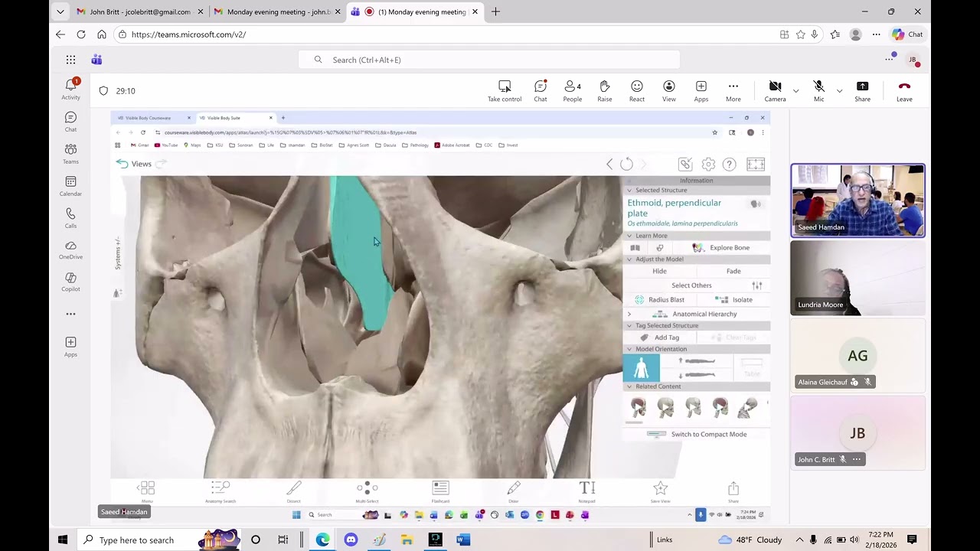Viewport: 980px width, 551px height.
Task: Click the Radius Blast button
Action: pos(660,300)
